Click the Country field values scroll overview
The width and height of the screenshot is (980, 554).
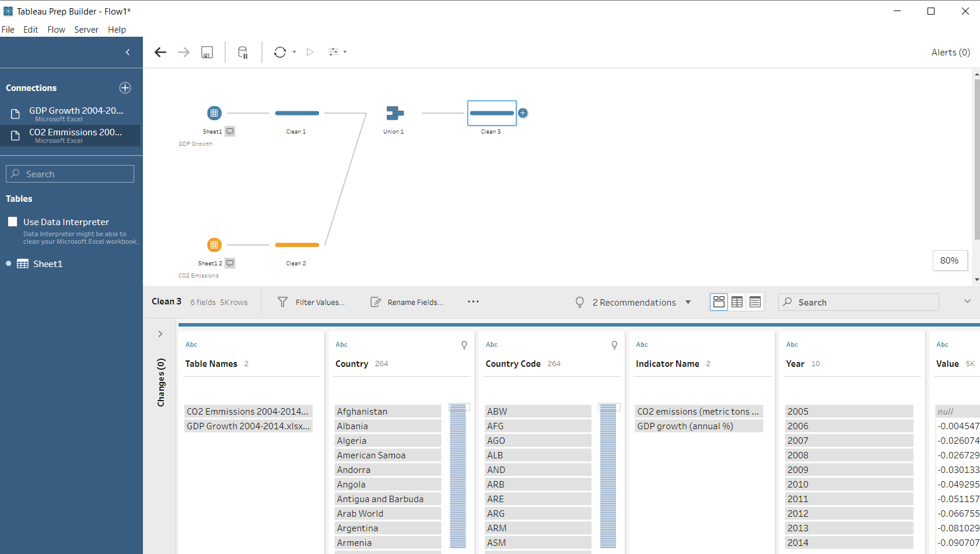tap(459, 476)
